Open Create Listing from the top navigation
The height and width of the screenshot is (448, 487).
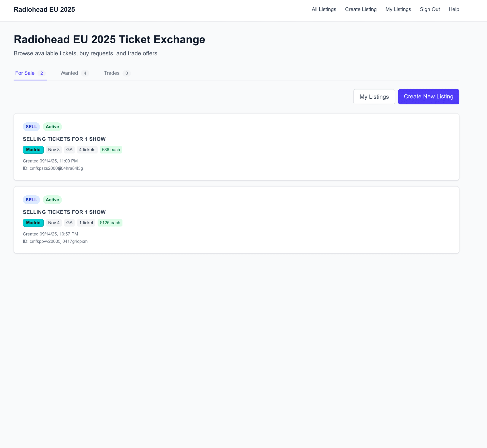point(361,9)
